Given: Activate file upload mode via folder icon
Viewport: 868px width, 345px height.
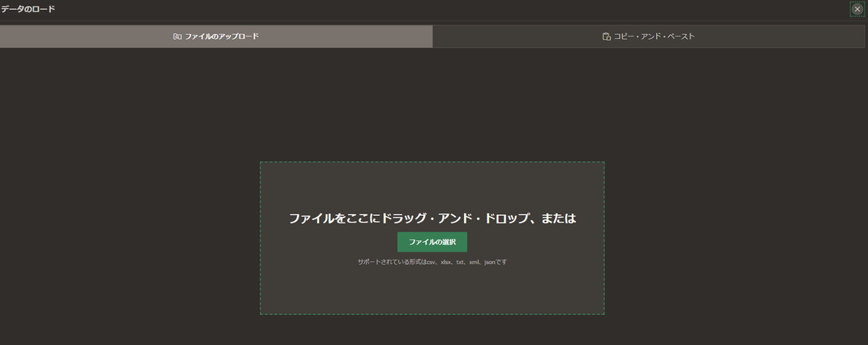Looking at the screenshot, I should click(x=177, y=37).
